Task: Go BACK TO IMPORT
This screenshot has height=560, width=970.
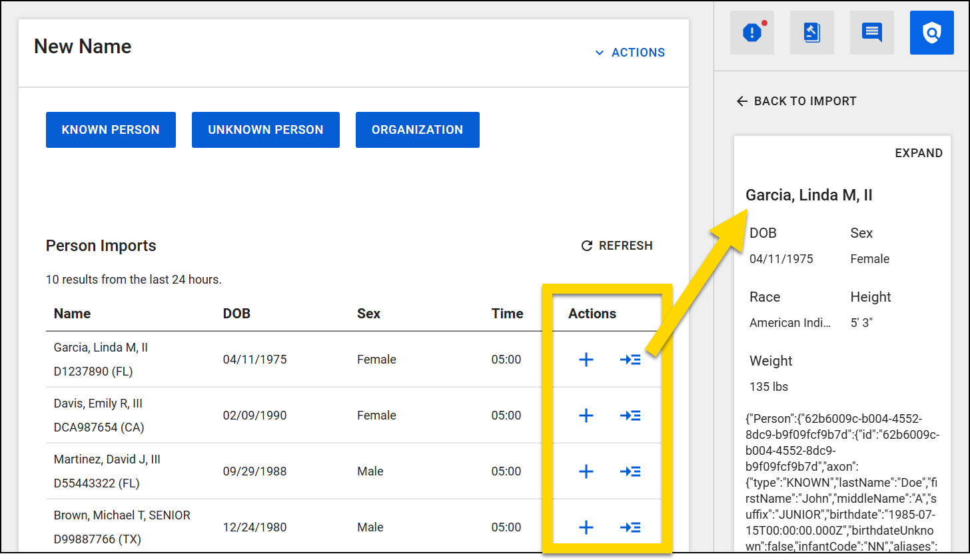Action: pyautogui.click(x=796, y=101)
